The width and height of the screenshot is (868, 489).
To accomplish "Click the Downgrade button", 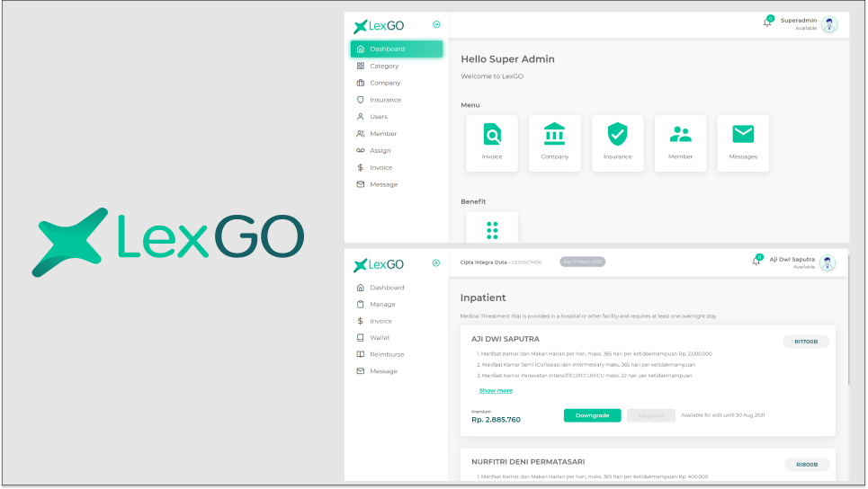I will click(593, 415).
